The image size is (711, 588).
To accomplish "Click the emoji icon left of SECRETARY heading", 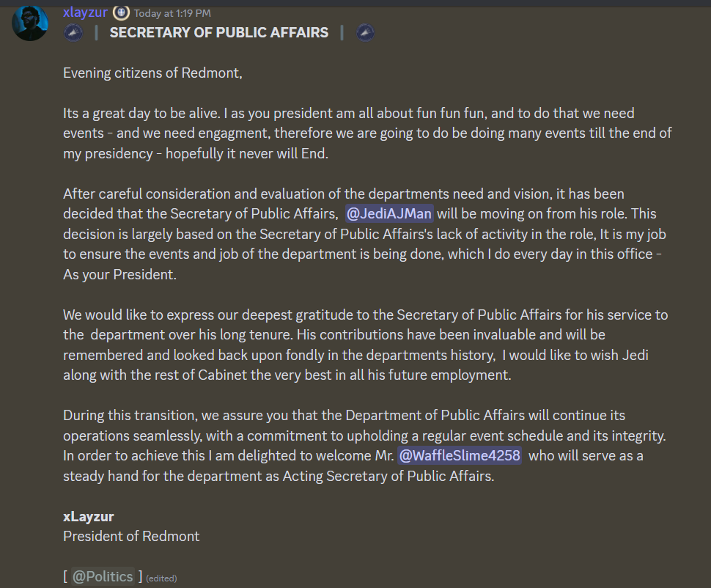I will pyautogui.click(x=73, y=33).
